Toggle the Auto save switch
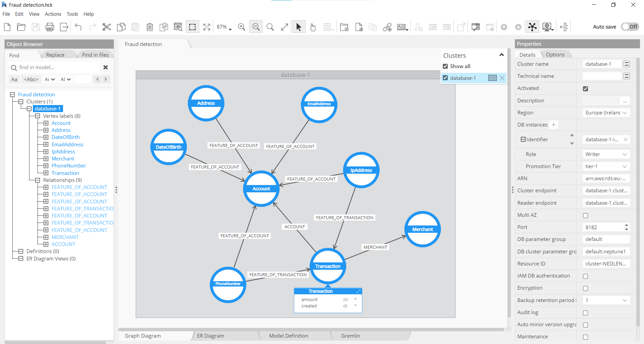This screenshot has height=344, width=644. [x=630, y=27]
